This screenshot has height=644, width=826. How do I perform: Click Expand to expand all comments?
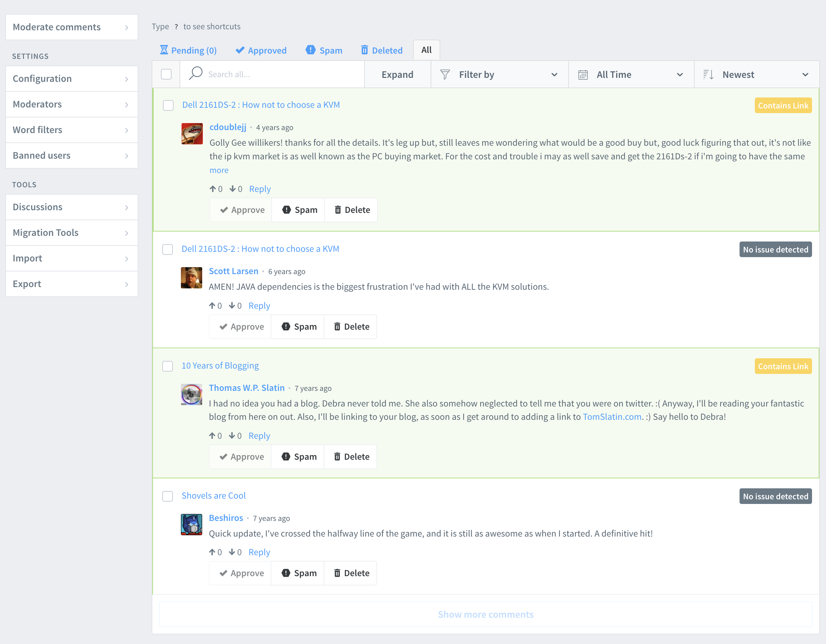(397, 75)
